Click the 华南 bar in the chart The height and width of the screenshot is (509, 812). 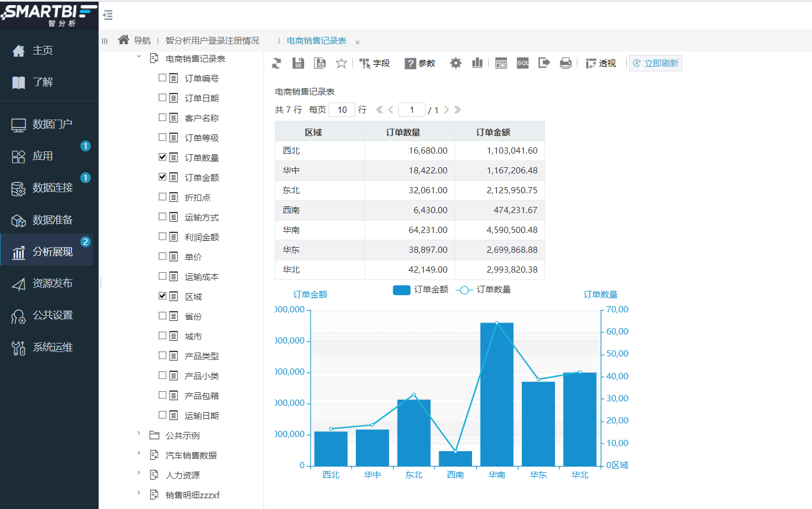tap(497, 395)
